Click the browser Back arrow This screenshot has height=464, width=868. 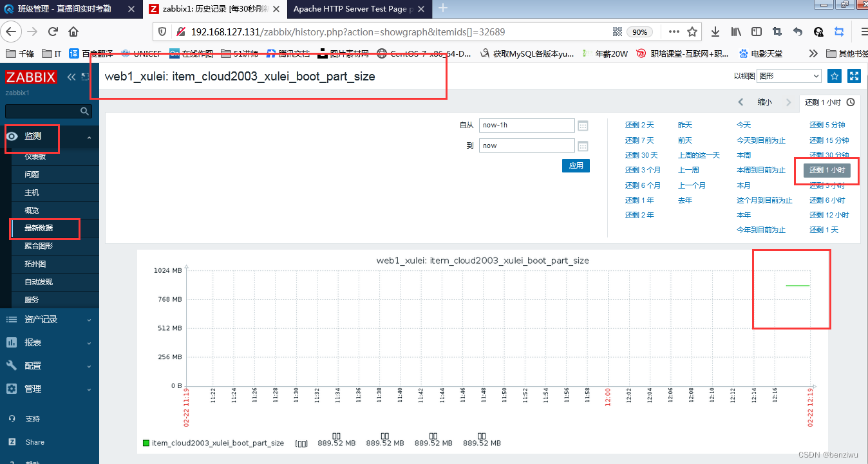pos(12,32)
